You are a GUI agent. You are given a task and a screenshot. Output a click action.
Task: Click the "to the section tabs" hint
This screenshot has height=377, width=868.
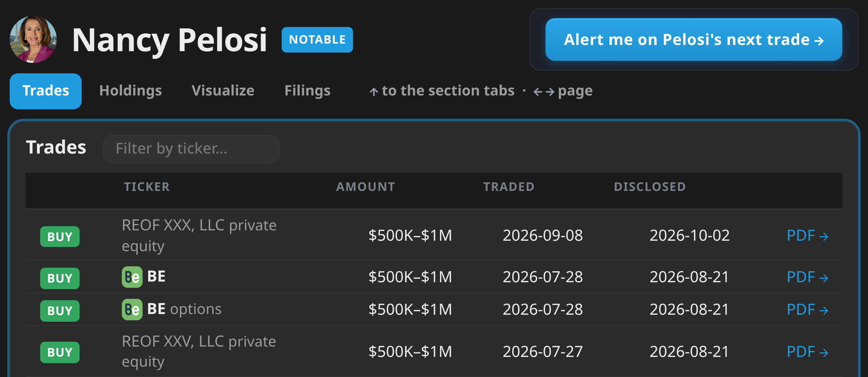442,91
